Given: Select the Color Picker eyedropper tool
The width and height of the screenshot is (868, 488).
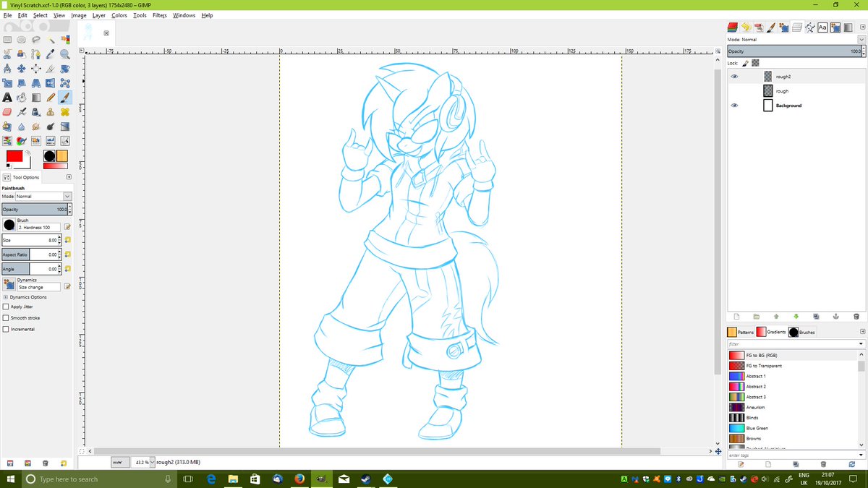Looking at the screenshot, I should (51, 54).
